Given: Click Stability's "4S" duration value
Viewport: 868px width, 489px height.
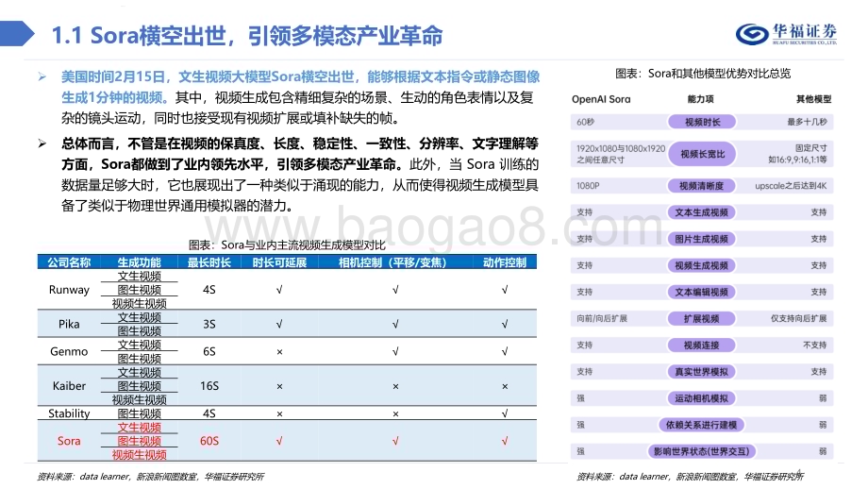Looking at the screenshot, I should coord(209,413).
